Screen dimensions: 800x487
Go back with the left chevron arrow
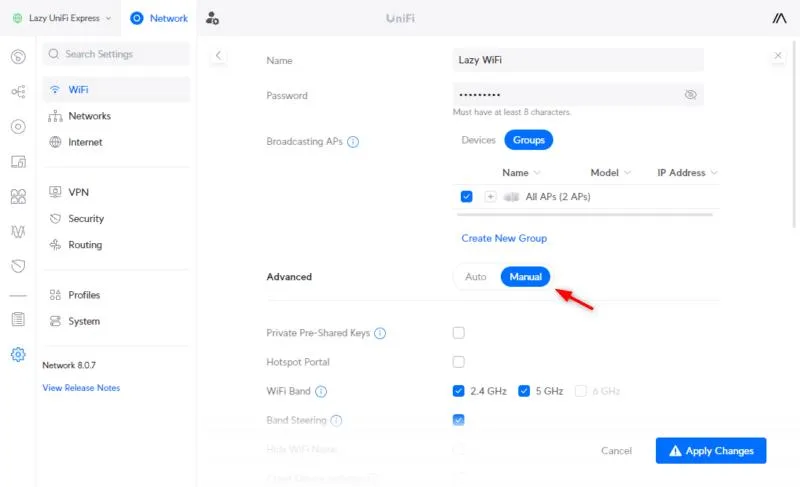[x=218, y=56]
